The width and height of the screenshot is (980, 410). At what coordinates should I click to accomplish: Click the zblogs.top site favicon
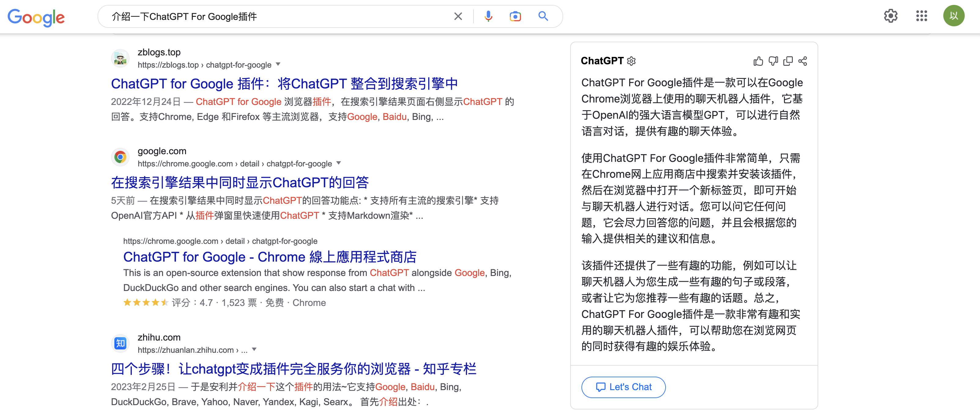pyautogui.click(x=121, y=58)
